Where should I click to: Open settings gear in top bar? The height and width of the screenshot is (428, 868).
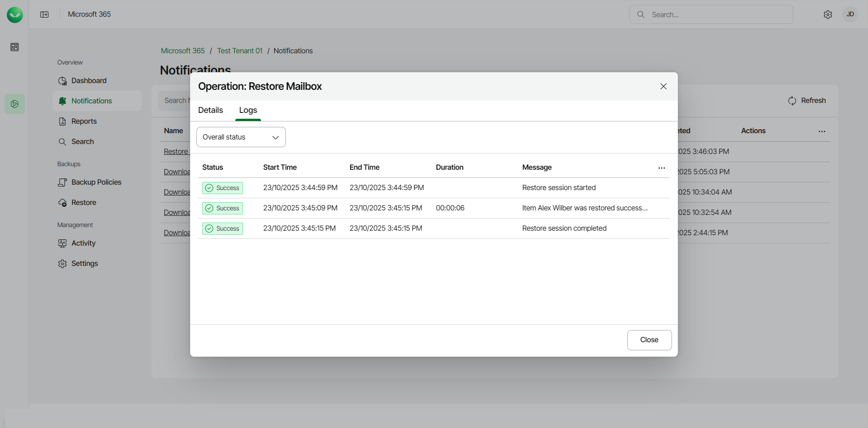pos(827,14)
